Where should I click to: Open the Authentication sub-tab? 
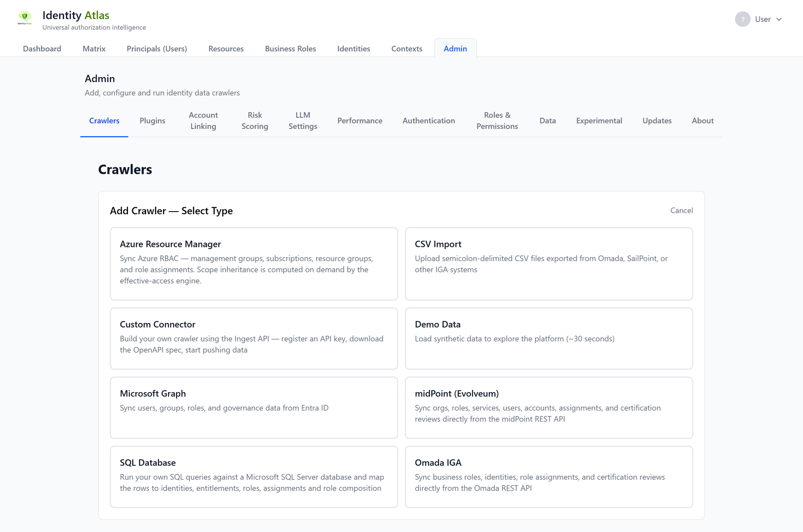[x=429, y=120]
